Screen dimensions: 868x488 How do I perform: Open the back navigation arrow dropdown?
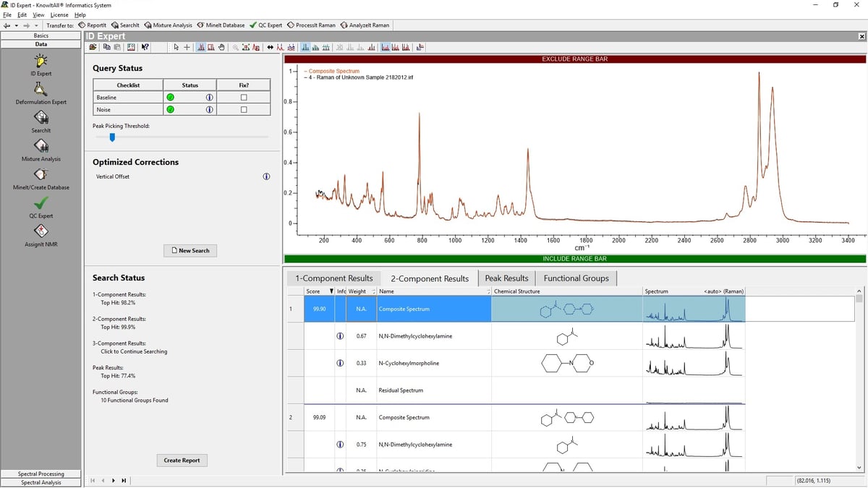click(16, 25)
